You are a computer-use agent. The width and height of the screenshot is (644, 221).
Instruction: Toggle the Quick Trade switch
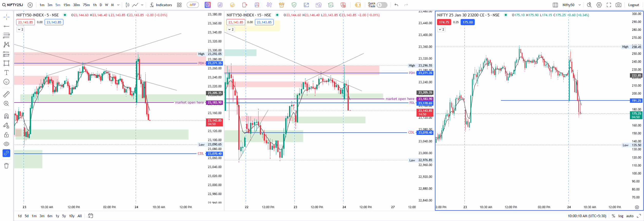coord(382,5)
